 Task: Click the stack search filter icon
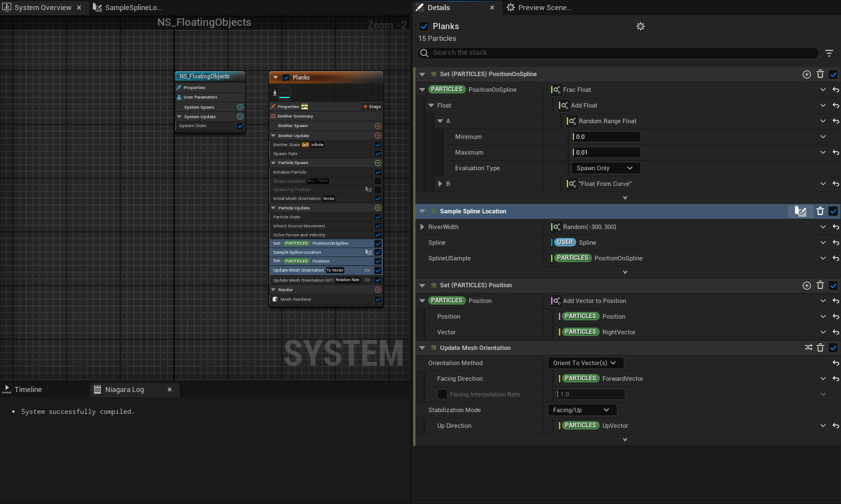coord(829,53)
